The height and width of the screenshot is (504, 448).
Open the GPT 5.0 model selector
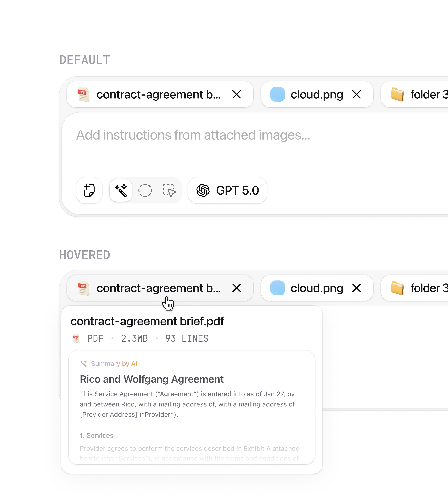pyautogui.click(x=227, y=190)
